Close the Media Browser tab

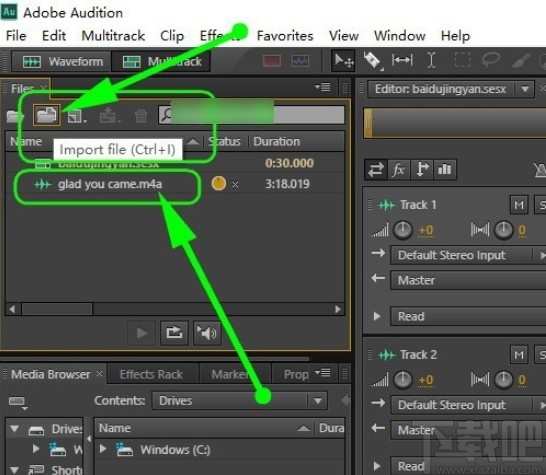point(99,373)
